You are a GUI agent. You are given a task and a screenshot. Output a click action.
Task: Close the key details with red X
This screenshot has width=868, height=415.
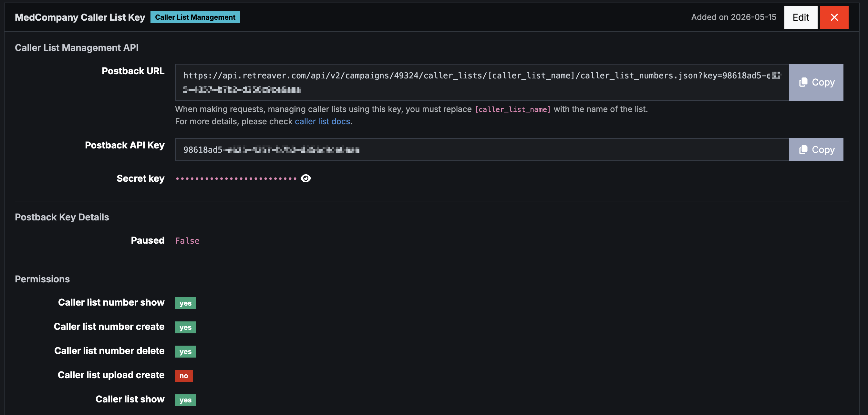click(x=834, y=17)
